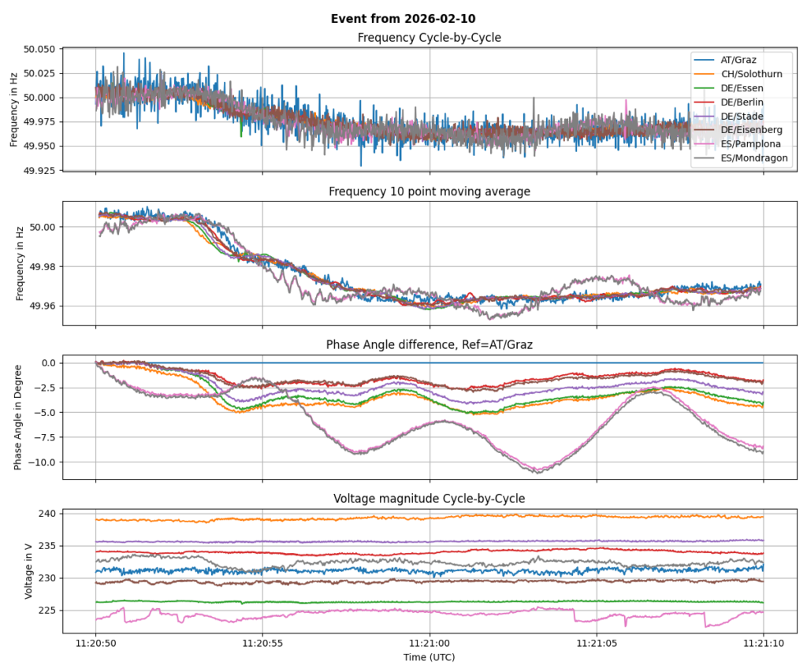Click the "Voltage magnitude Cycle-by-Cycle" title
The image size is (807, 672).
(429, 499)
